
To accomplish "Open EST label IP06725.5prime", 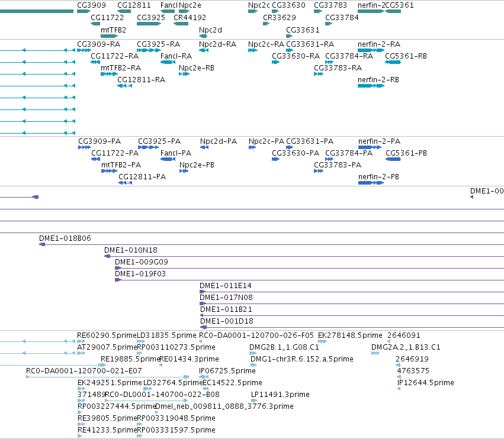I will tap(227, 371).
